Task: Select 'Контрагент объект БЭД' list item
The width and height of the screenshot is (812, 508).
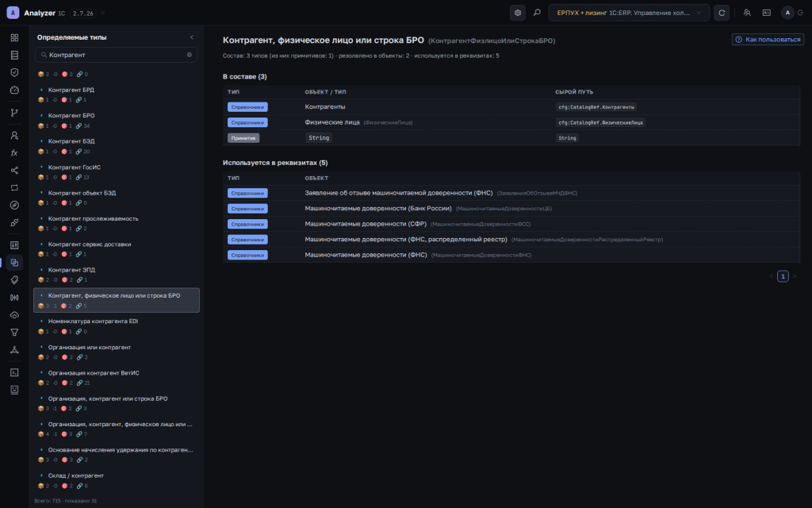Action: (x=117, y=198)
